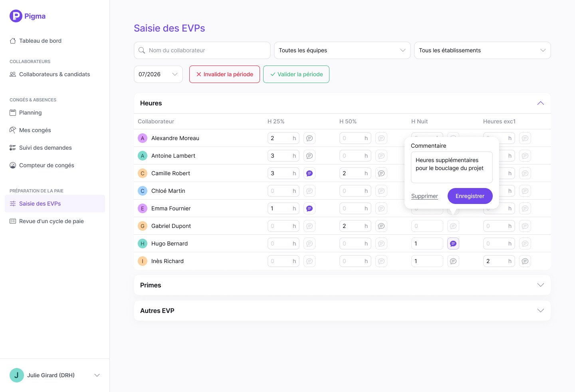The image size is (575, 392).
Task: Open comment icon for Inès Richard H 25%
Action: point(309,261)
